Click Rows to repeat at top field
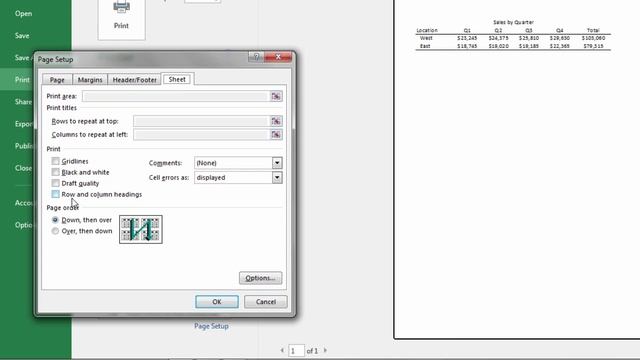This screenshot has width=640, height=360. (201, 121)
